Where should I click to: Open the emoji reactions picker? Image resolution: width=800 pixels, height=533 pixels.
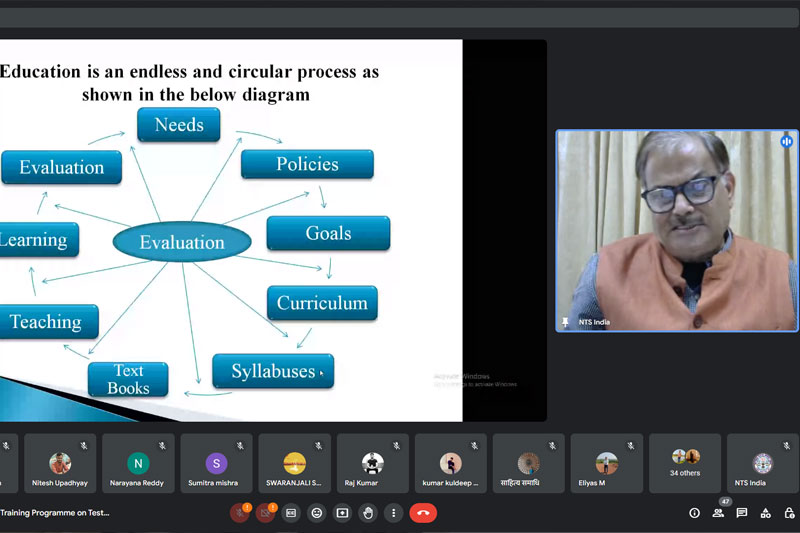pos(317,513)
